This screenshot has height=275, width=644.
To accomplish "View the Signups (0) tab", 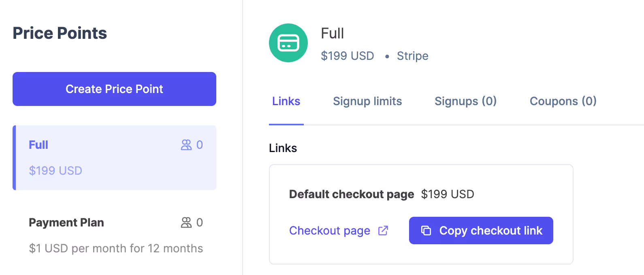I will tap(465, 101).
